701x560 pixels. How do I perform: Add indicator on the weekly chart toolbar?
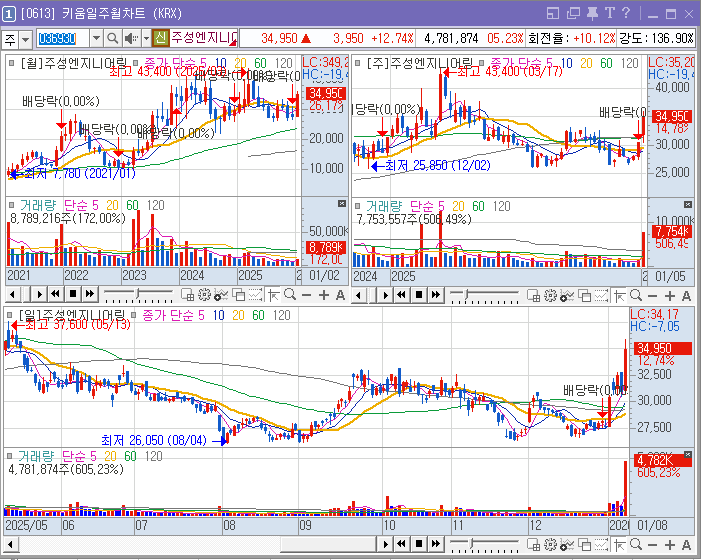[x=567, y=295]
